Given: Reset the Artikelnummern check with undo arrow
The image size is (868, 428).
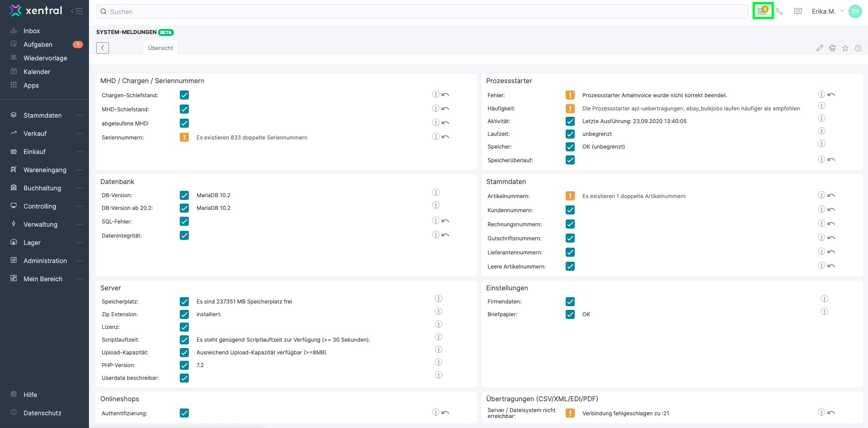Looking at the screenshot, I should tap(831, 195).
